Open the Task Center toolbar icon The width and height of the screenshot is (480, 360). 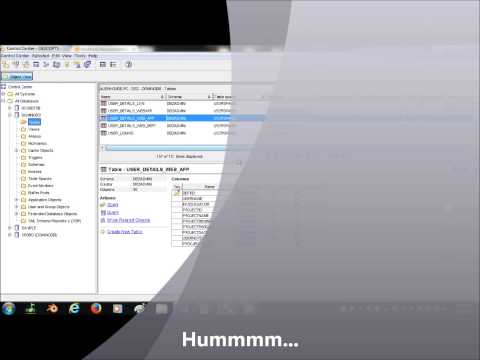(46, 64)
